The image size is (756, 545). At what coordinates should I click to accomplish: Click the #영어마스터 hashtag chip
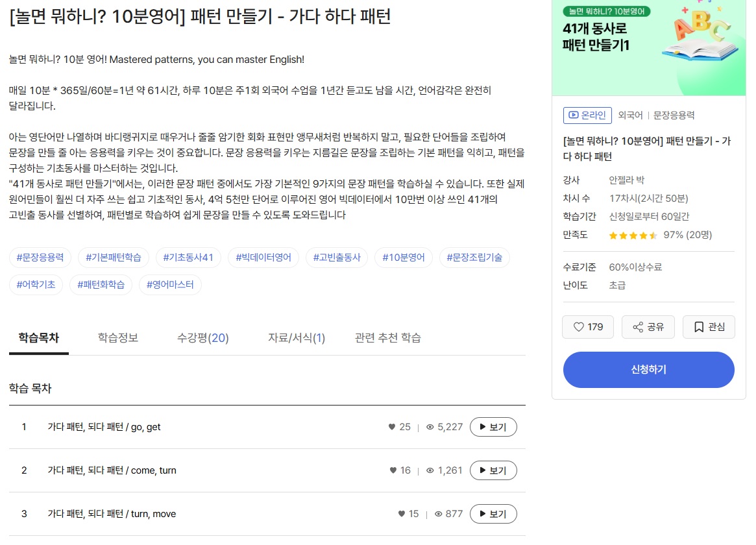(x=169, y=284)
